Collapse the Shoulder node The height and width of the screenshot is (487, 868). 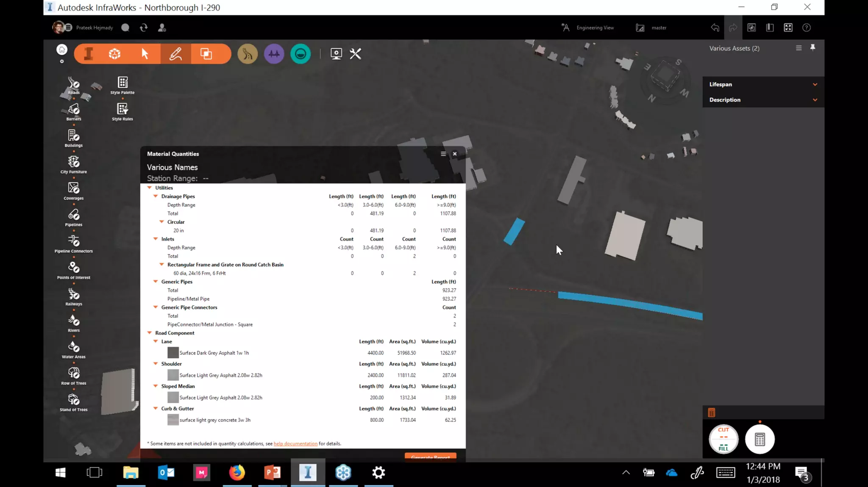click(156, 364)
